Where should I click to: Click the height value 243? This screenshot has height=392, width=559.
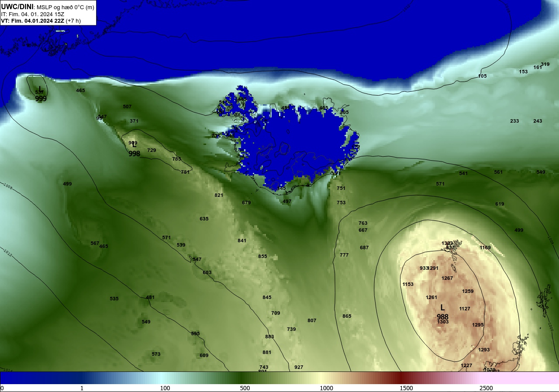[538, 121]
